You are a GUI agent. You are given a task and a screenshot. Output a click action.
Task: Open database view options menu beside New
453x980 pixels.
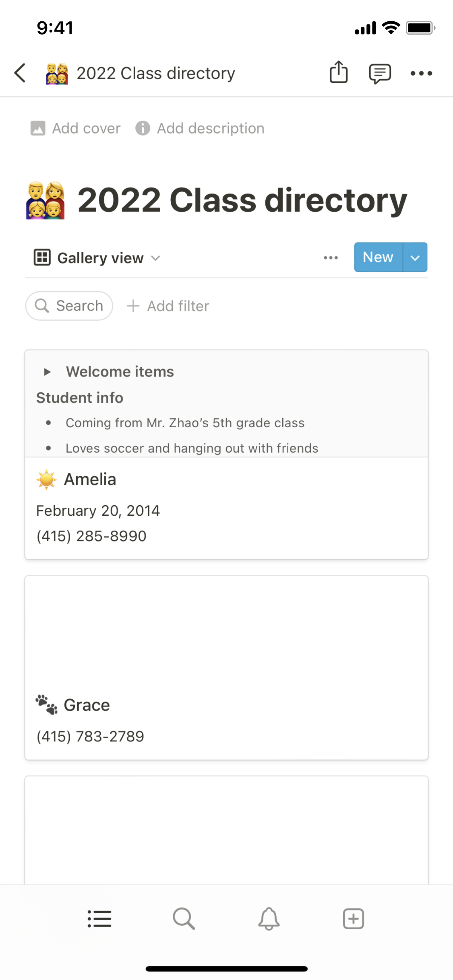[331, 257]
